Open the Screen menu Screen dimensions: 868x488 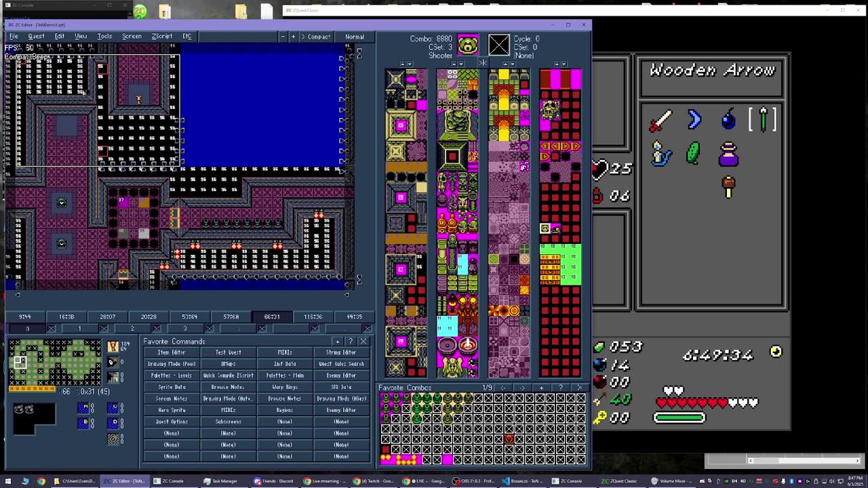[x=132, y=37]
